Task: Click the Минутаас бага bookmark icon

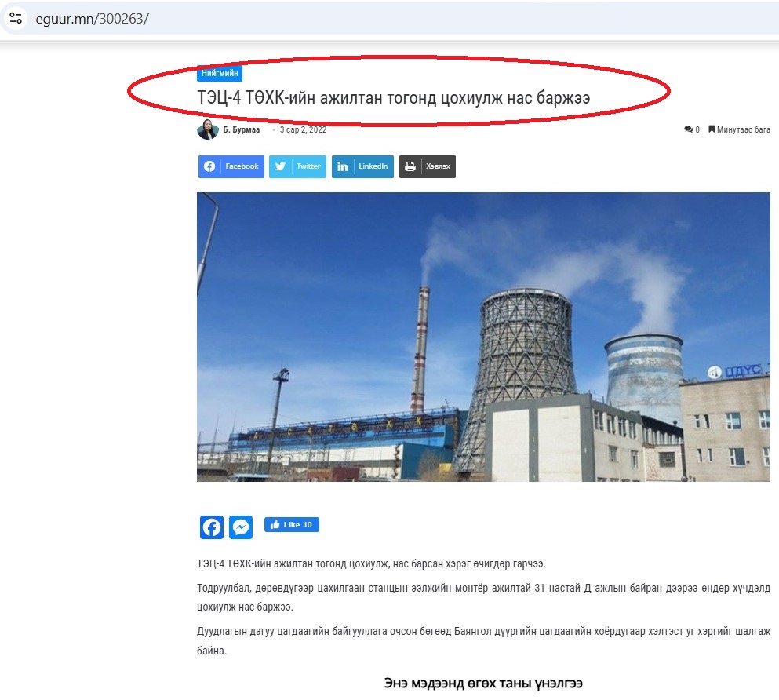Action: coord(712,129)
